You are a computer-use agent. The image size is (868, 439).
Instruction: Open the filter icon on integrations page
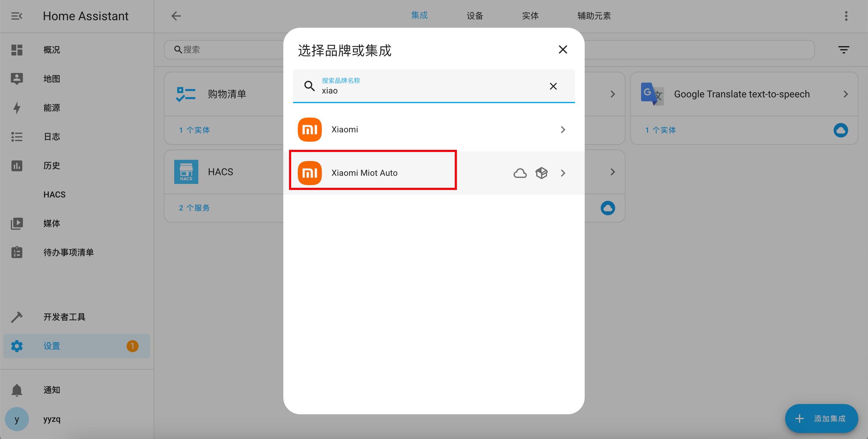pos(843,50)
